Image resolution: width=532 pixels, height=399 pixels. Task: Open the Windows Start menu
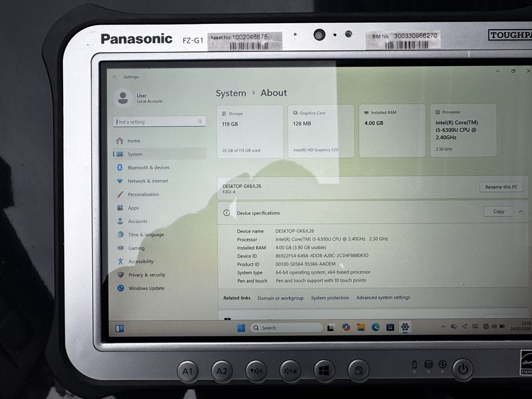(241, 328)
